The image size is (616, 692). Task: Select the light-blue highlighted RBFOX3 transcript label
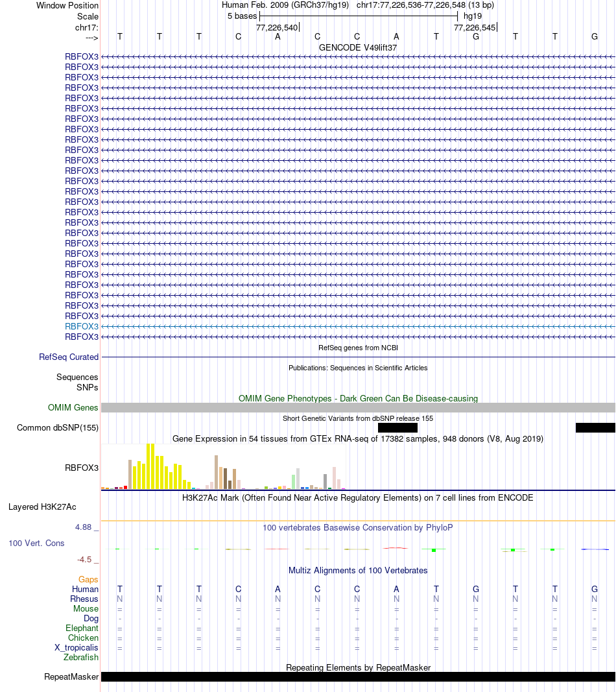pyautogui.click(x=82, y=327)
